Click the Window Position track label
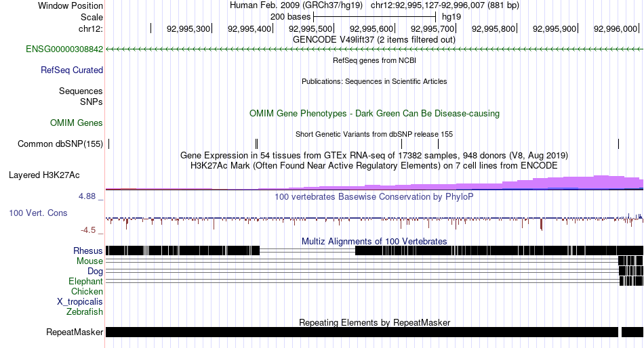This screenshot has width=644, height=348. (x=71, y=5)
